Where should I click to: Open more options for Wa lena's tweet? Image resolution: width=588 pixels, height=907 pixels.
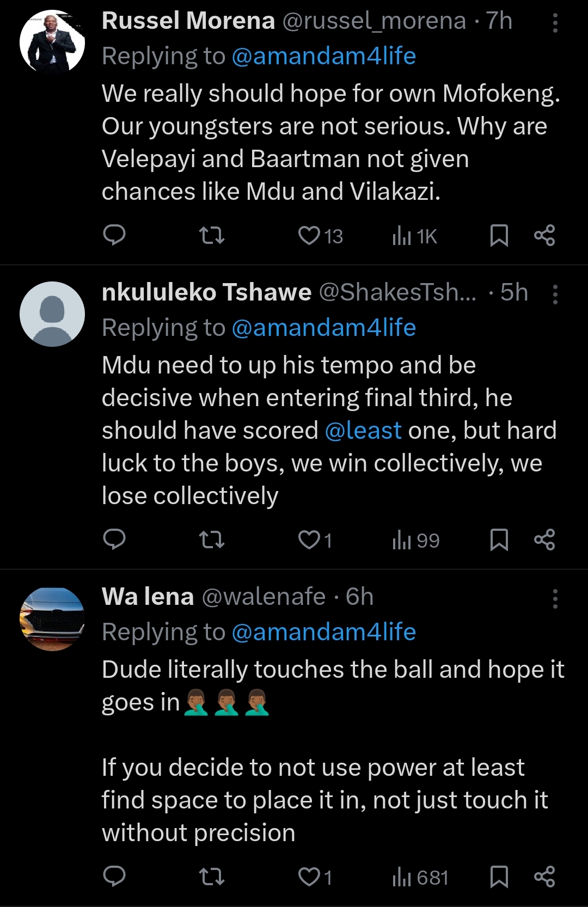point(555,599)
